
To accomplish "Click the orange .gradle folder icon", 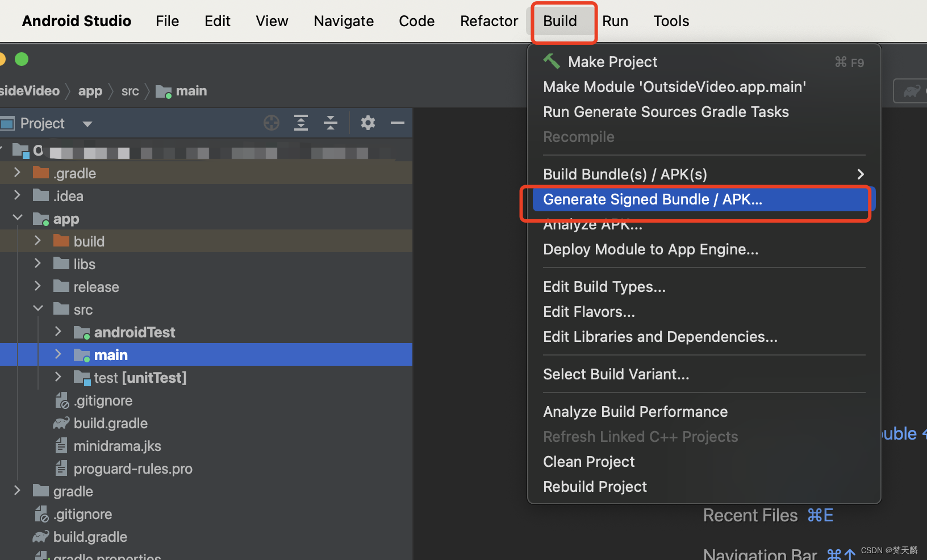I will tap(41, 173).
